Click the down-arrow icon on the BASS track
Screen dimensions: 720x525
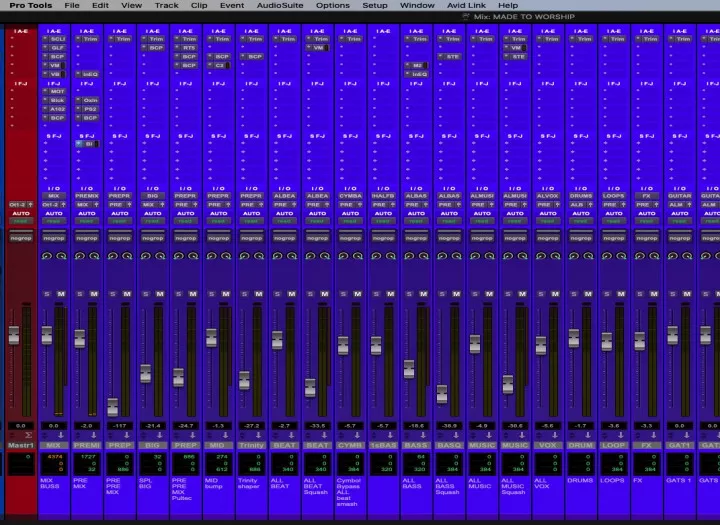[x=423, y=435]
